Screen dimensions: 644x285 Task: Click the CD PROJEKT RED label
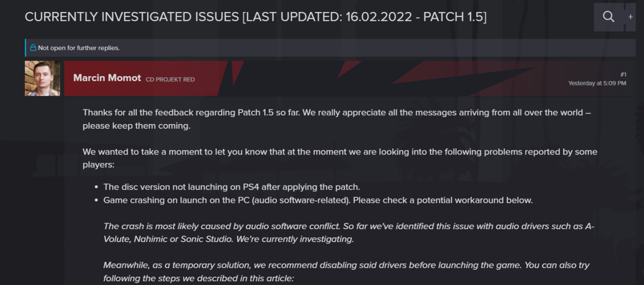point(170,79)
